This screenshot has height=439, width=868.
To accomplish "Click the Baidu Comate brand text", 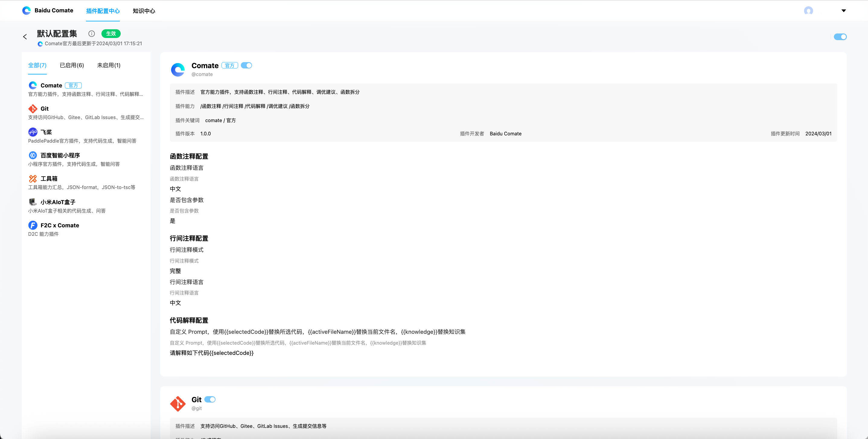I will (54, 11).
